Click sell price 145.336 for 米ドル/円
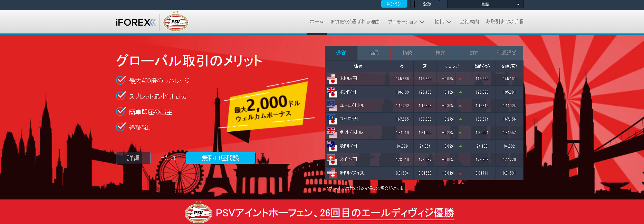This screenshot has height=224, width=644. [402, 79]
